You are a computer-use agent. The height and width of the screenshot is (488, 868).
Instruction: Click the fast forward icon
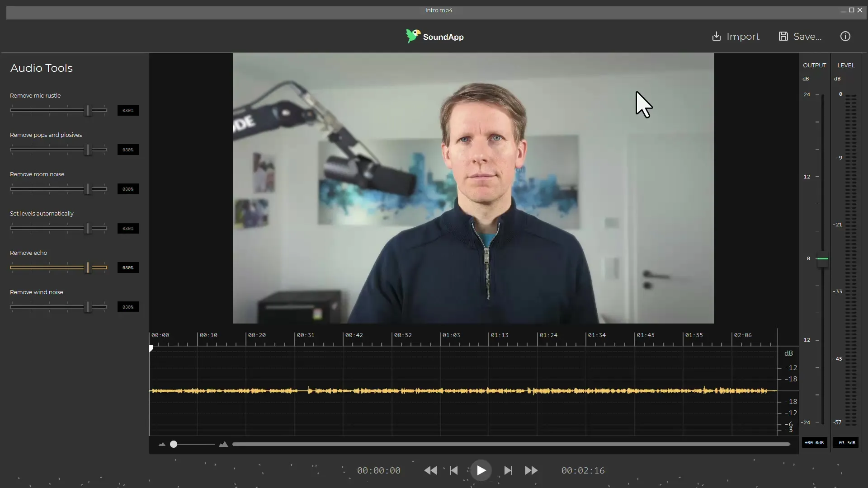point(531,470)
